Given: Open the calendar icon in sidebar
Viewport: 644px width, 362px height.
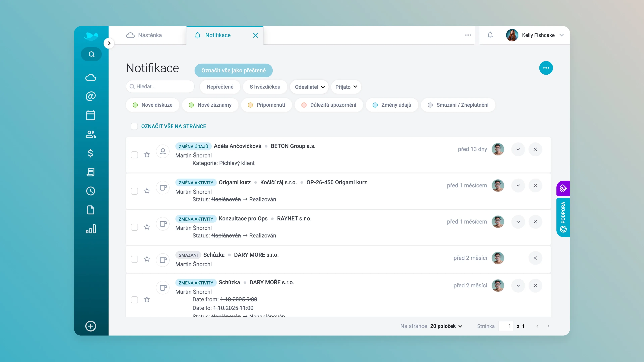Looking at the screenshot, I should click(x=91, y=115).
